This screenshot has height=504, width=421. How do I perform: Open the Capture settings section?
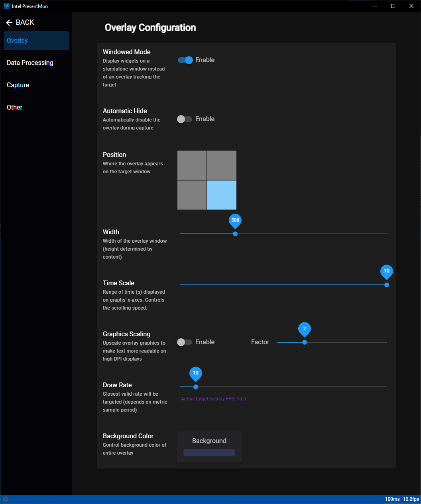[36, 85]
